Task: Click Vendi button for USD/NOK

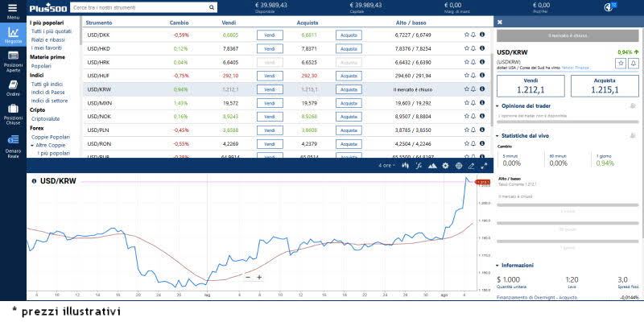Action: [x=270, y=117]
